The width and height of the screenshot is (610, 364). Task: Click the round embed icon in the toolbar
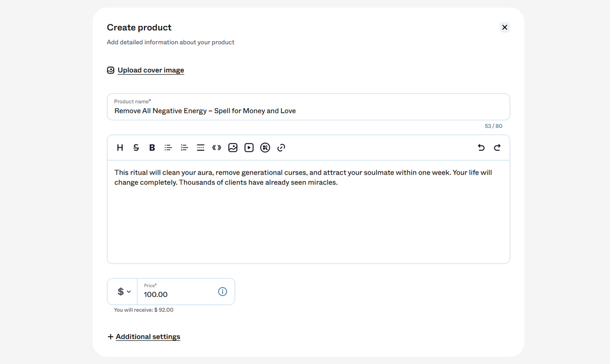[265, 148]
